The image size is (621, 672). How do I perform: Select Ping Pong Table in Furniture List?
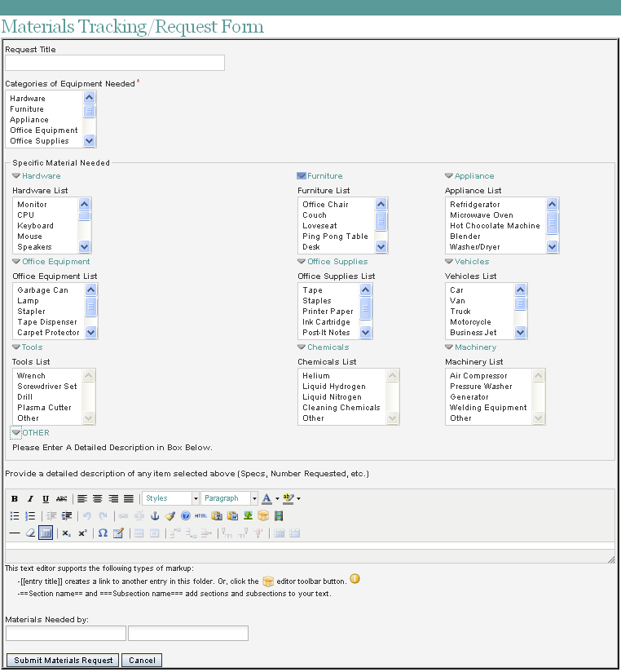pyautogui.click(x=336, y=237)
